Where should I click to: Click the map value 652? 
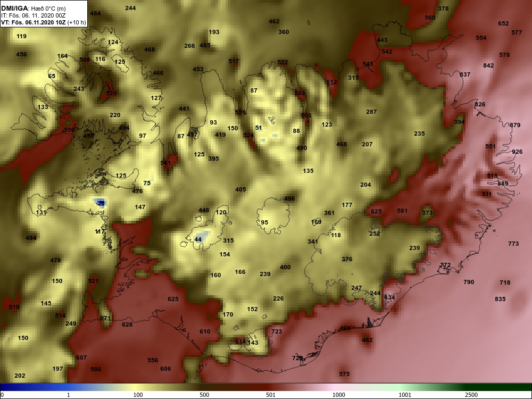(503, 23)
